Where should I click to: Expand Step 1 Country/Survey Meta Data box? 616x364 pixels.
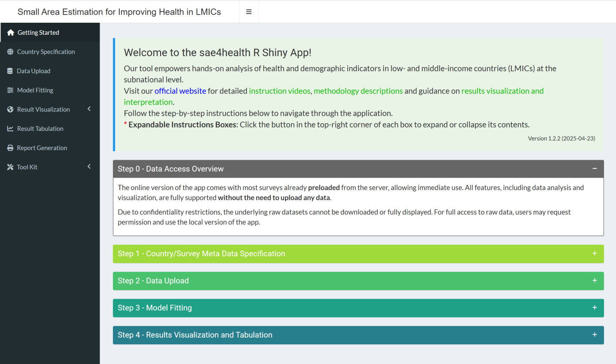[x=595, y=254]
